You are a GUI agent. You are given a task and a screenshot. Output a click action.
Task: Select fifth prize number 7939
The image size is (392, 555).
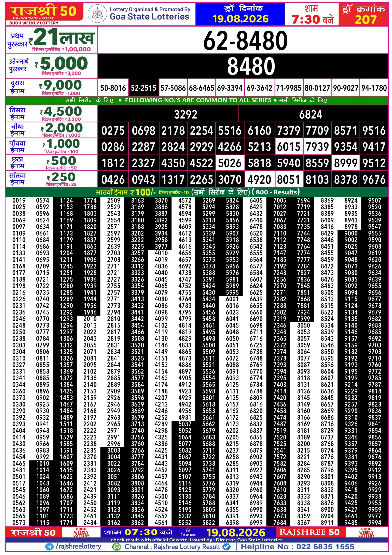click(x=317, y=147)
